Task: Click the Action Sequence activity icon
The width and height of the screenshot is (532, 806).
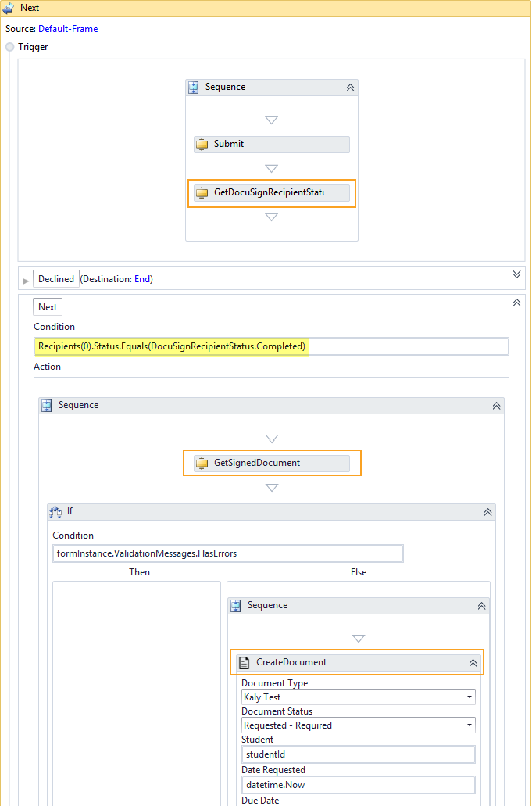Action: click(47, 406)
